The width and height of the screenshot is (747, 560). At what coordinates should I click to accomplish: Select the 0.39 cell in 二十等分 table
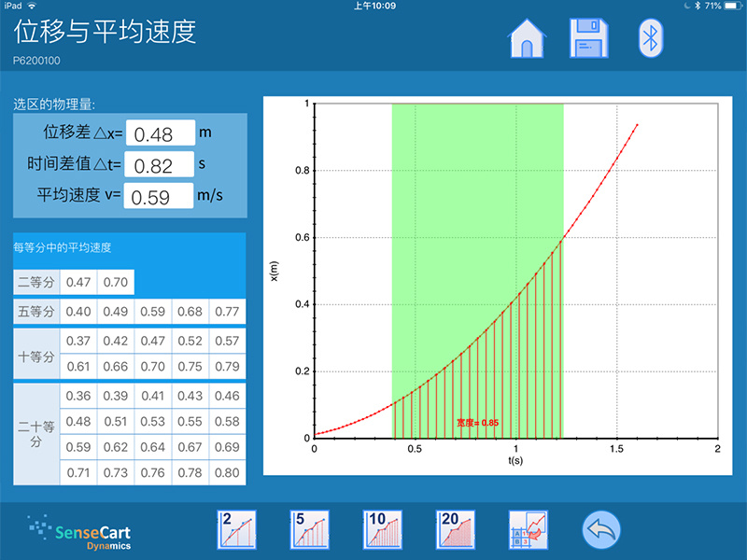116,396
